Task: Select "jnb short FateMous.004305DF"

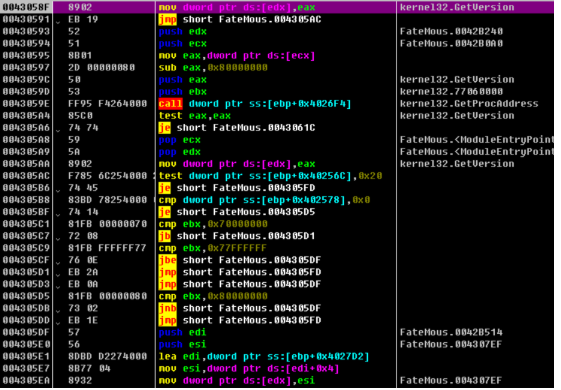Action: (240, 308)
